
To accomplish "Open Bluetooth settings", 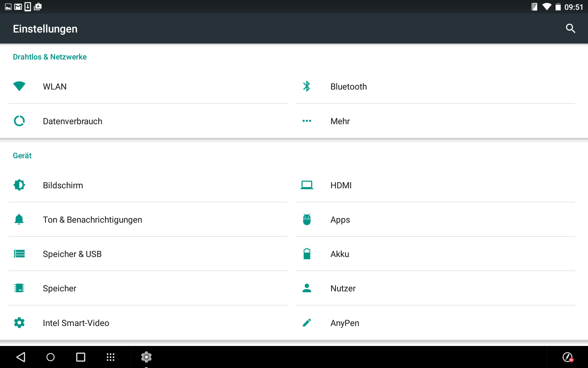I will click(435, 86).
